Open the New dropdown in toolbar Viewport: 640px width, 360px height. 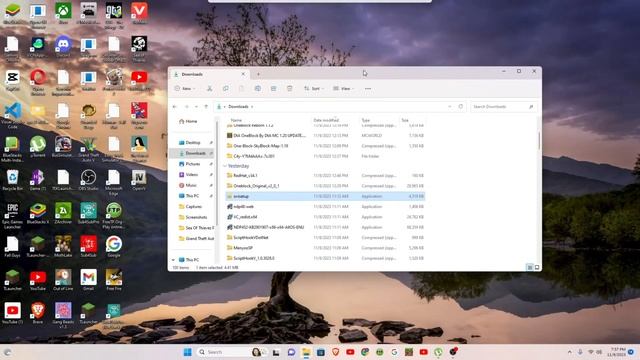pyautogui.click(x=185, y=89)
